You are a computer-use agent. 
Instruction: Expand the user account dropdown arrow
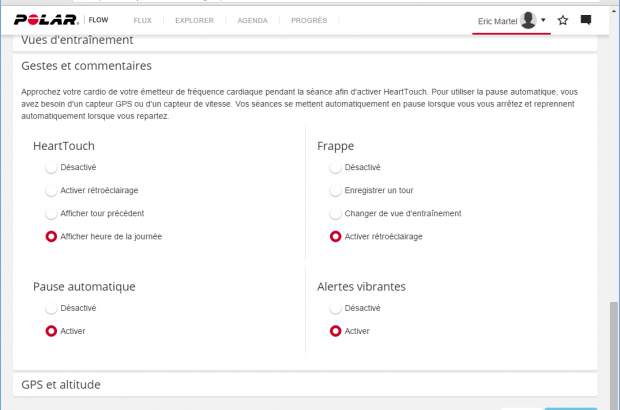(543, 20)
